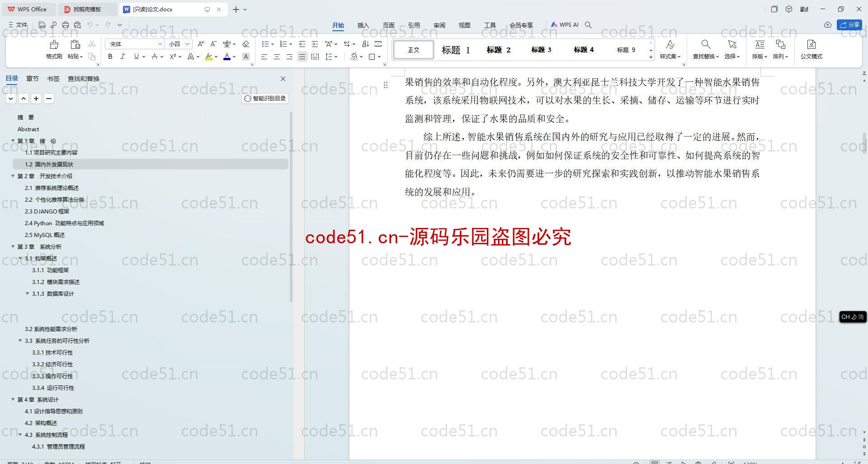Apply character shading
The height and width of the screenshot is (464, 868).
click(x=246, y=57)
